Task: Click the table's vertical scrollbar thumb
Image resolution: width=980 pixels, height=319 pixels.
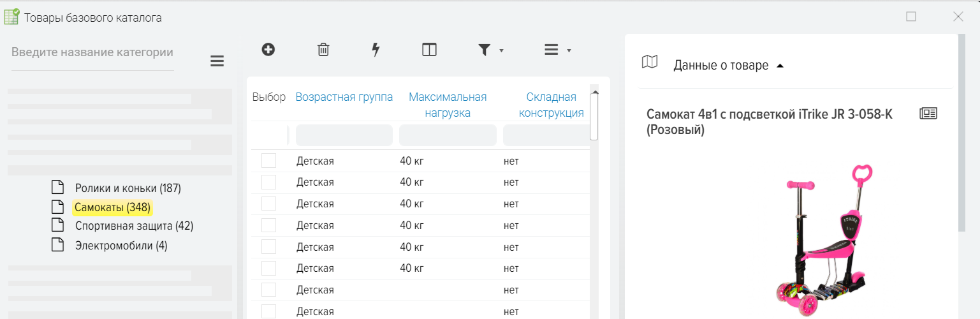Action: [x=594, y=116]
